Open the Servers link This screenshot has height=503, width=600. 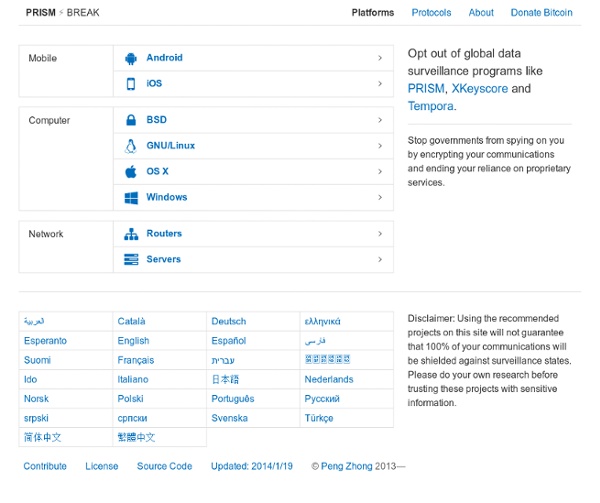164,259
